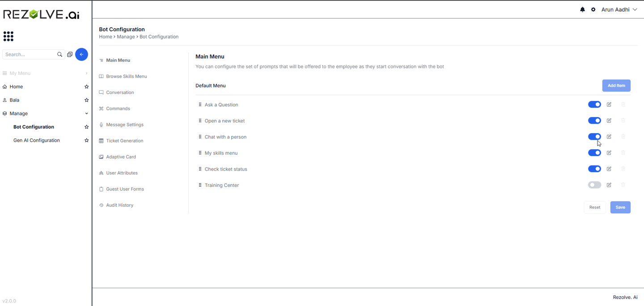The width and height of the screenshot is (644, 306).
Task: Disable the Open a new ticket toggle
Action: (x=594, y=121)
